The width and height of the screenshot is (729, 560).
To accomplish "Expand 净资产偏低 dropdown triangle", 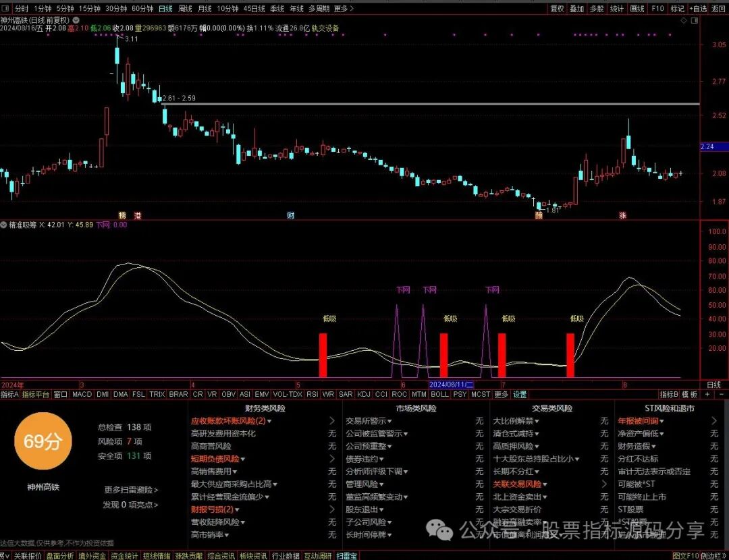I will coord(661,434).
